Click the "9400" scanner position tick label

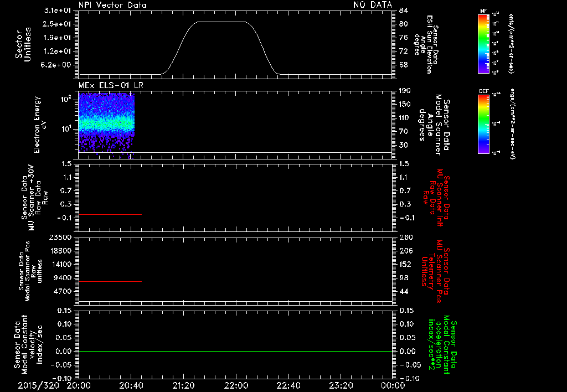click(x=62, y=278)
